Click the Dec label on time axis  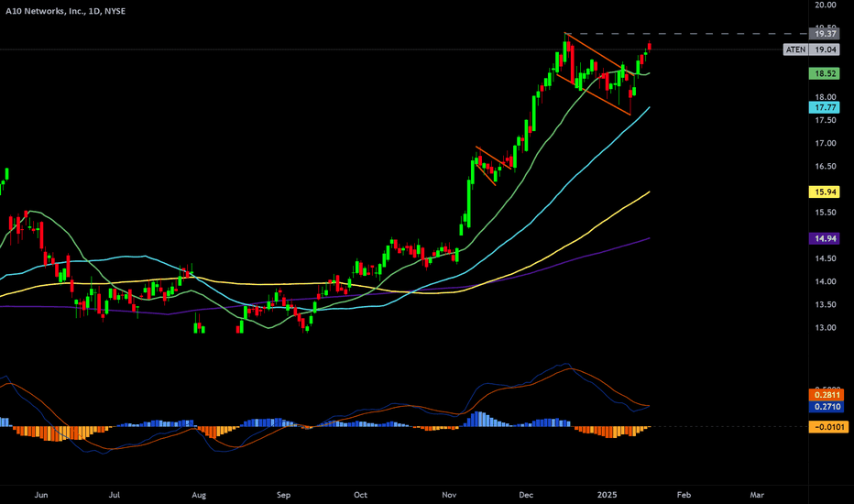526,495
